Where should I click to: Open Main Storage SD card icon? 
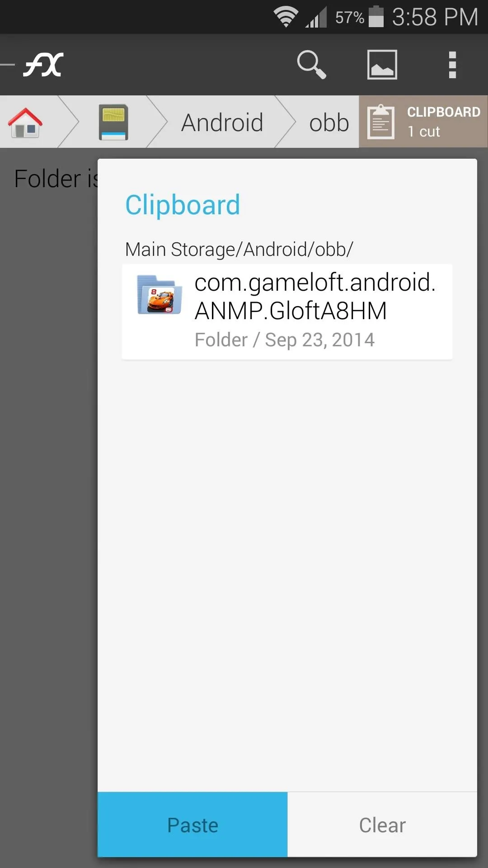click(113, 122)
